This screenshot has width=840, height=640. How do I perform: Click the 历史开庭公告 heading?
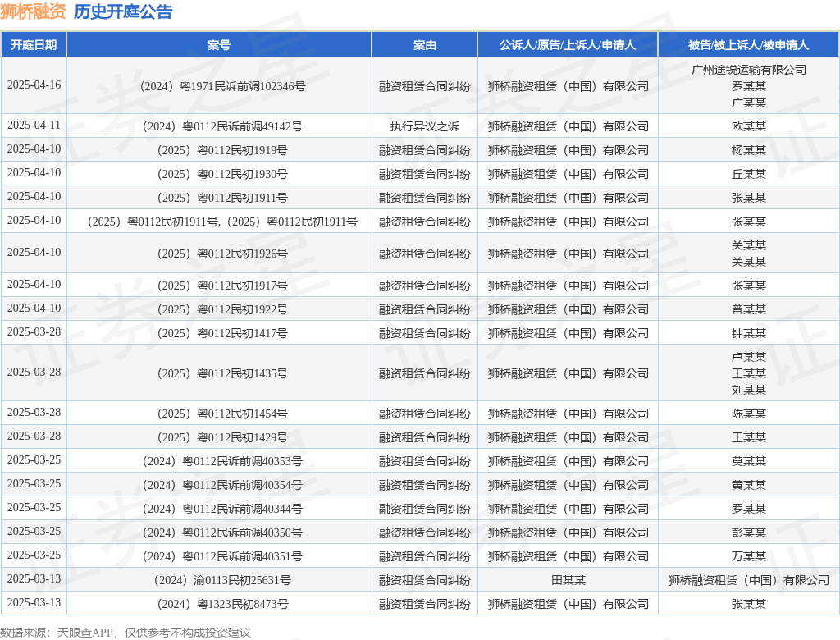tap(123, 11)
